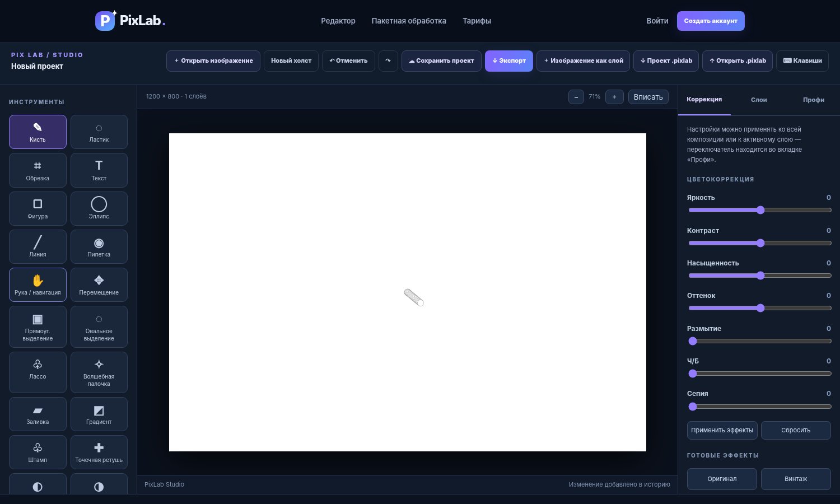Open the Клавиши keyboard shortcuts
Viewport: 840px width, 504px height.
[802, 60]
